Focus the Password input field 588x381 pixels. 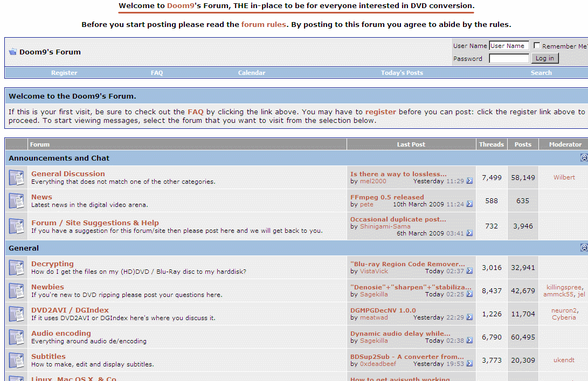[509, 59]
